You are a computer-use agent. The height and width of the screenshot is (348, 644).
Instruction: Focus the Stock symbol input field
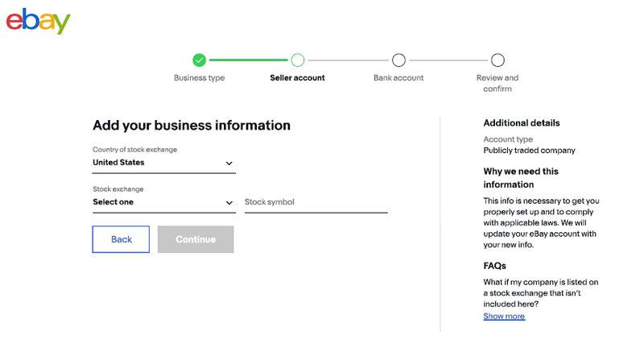316,202
